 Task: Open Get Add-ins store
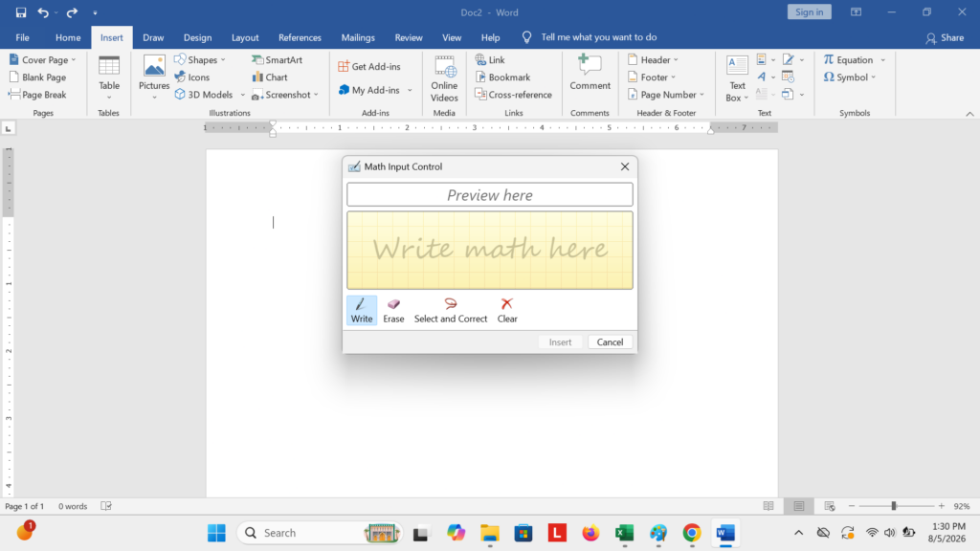369,66
